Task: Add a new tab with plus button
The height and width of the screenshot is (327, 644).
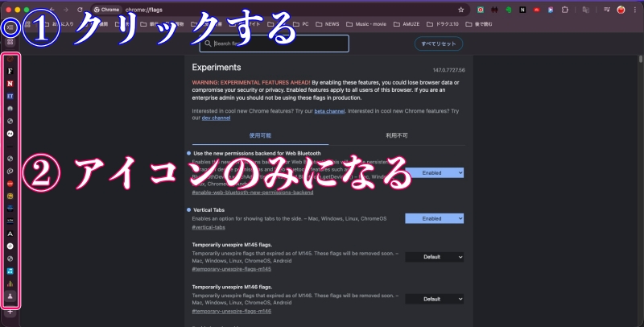Action: (10, 311)
